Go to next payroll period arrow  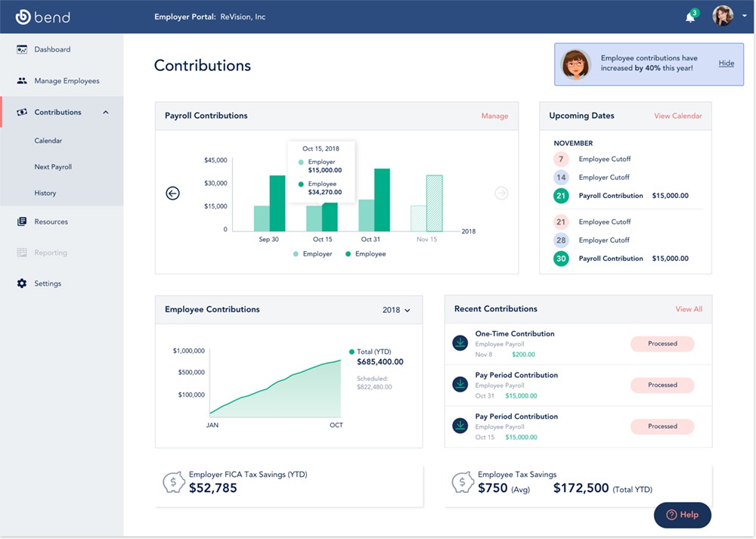click(501, 194)
